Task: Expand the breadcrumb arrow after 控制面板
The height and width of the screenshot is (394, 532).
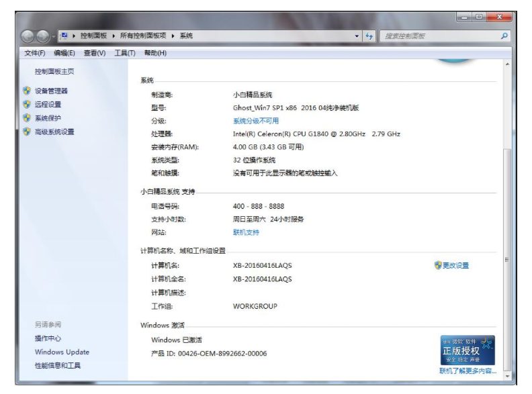Action: (x=114, y=36)
